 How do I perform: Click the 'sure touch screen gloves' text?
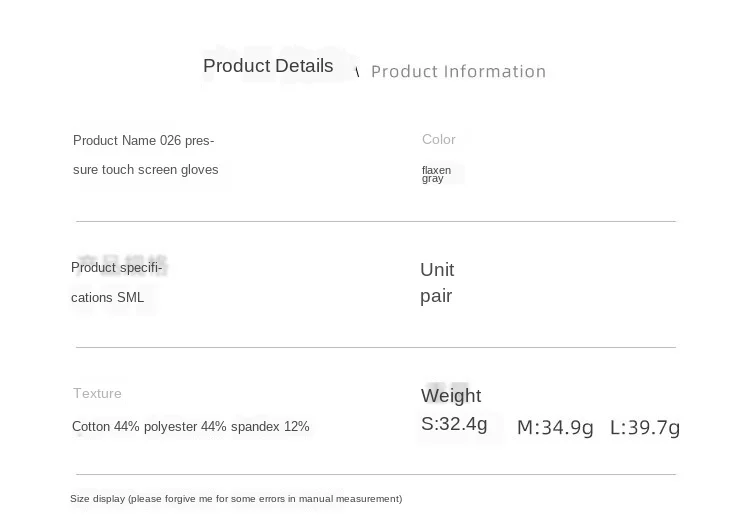pyautogui.click(x=145, y=170)
